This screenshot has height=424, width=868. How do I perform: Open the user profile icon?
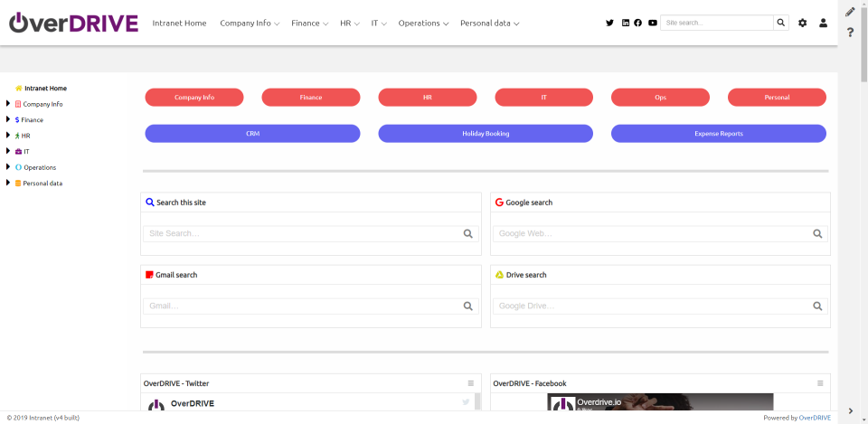[x=823, y=23]
